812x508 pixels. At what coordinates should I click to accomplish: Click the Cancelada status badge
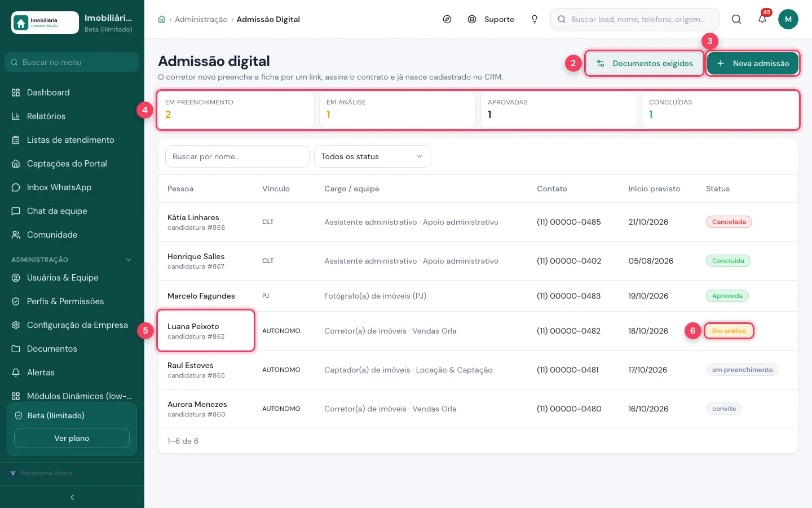(729, 222)
